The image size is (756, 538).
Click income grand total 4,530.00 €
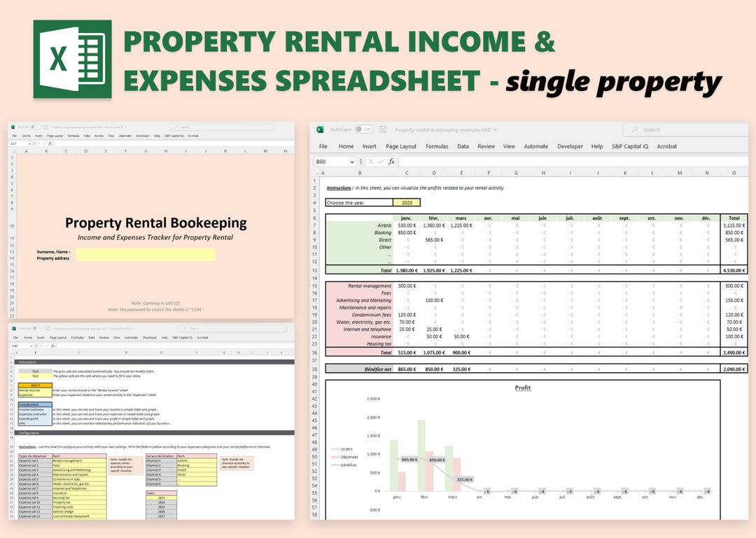pos(734,271)
